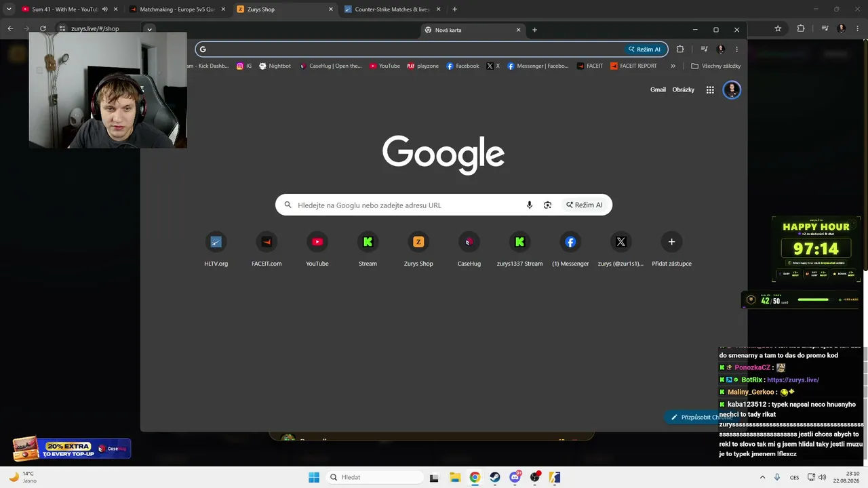Screen dimensions: 868x488
Task: Open the Stream shortcut tile
Action: point(368,249)
